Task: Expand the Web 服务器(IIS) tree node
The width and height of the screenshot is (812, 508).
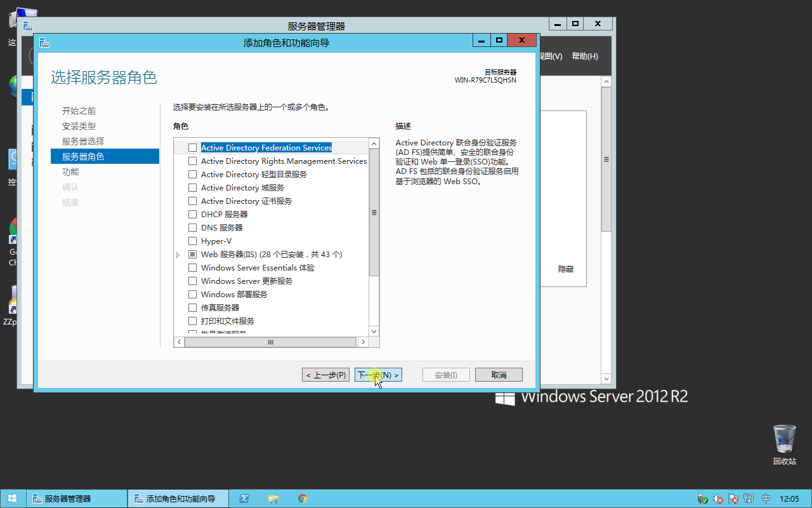Action: tap(178, 255)
